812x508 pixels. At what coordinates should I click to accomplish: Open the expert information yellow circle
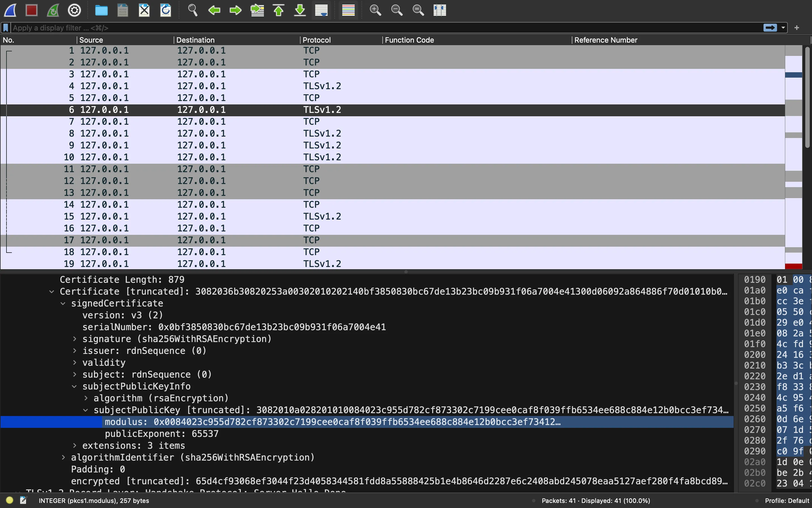(9, 500)
